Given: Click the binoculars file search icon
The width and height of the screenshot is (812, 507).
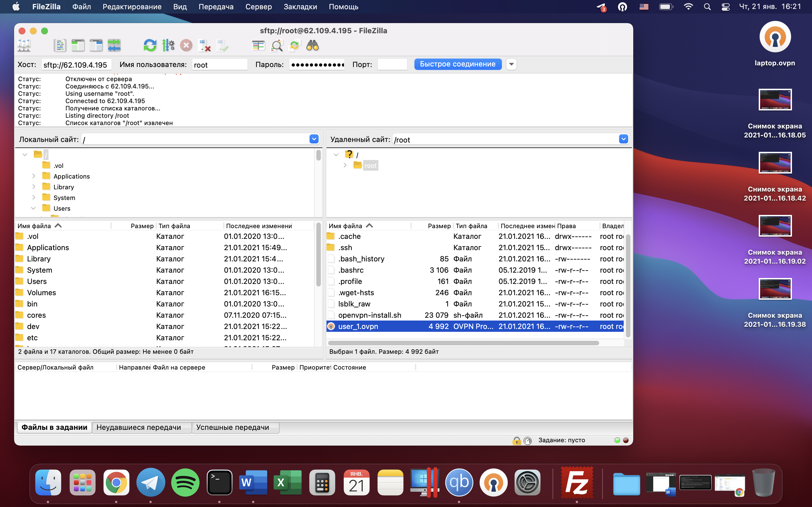Looking at the screenshot, I should point(312,46).
